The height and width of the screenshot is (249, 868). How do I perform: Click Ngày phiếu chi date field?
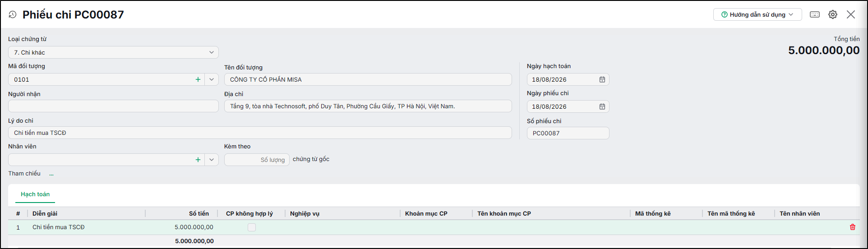[568, 106]
